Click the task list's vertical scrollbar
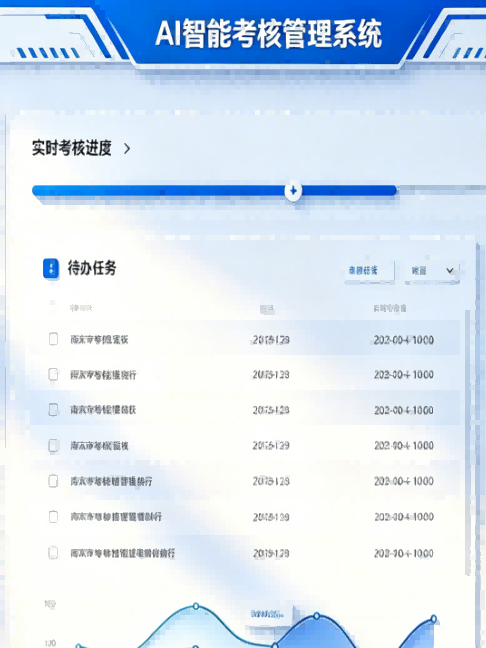This screenshot has width=486, height=648. [x=468, y=442]
